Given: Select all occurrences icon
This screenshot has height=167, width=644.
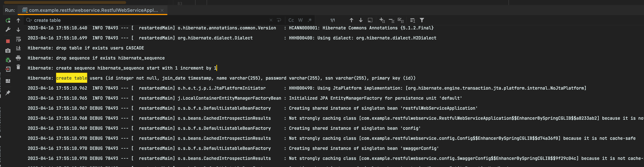Looking at the screenshot, I should click(x=401, y=20).
